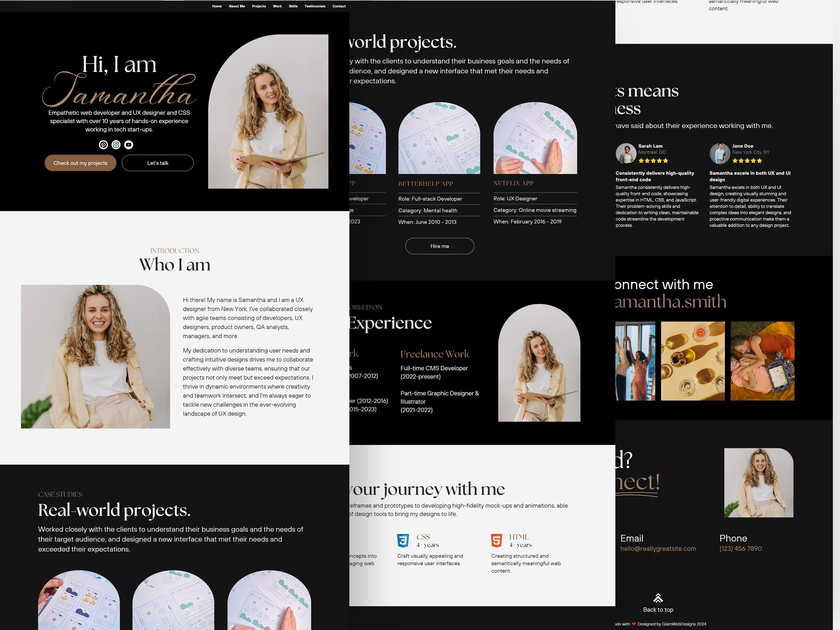Click the Check out my projects button
Image resolution: width=840 pixels, height=630 pixels.
pos(80,162)
